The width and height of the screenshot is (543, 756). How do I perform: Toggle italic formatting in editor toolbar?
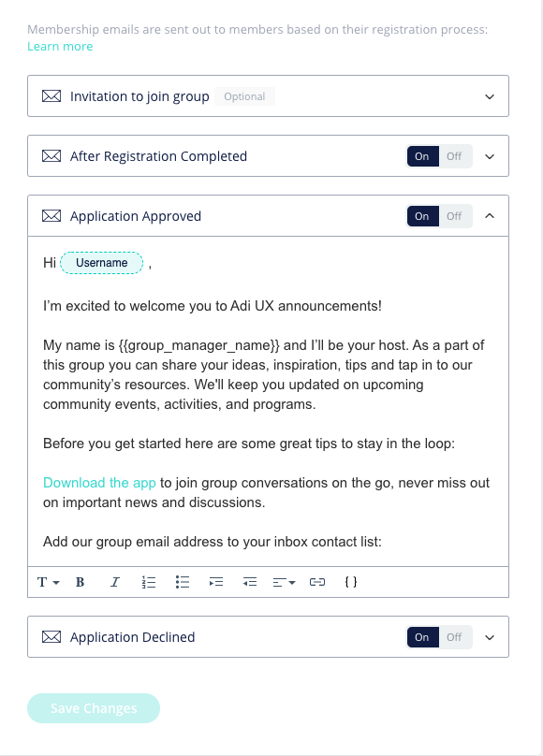(x=115, y=582)
